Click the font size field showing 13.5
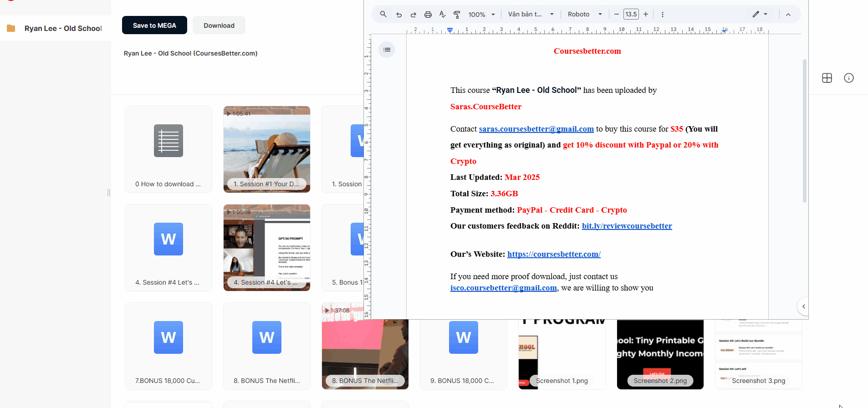This screenshot has height=408, width=868. pyautogui.click(x=631, y=15)
